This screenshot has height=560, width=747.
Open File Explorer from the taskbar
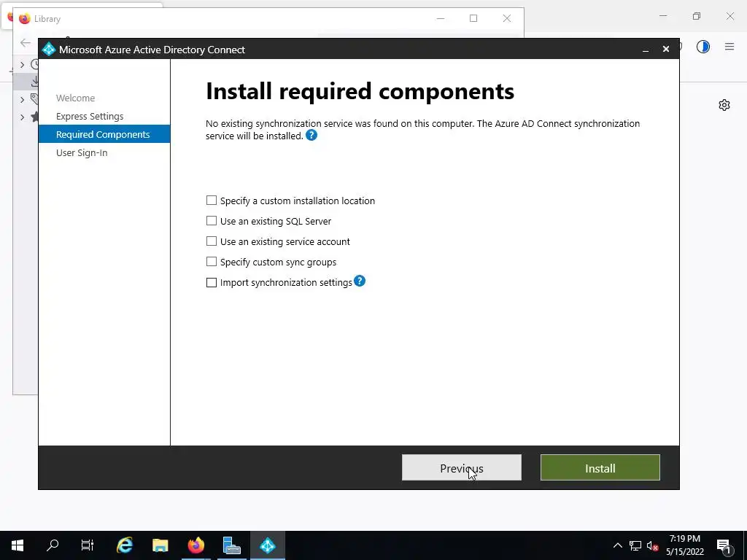click(160, 545)
